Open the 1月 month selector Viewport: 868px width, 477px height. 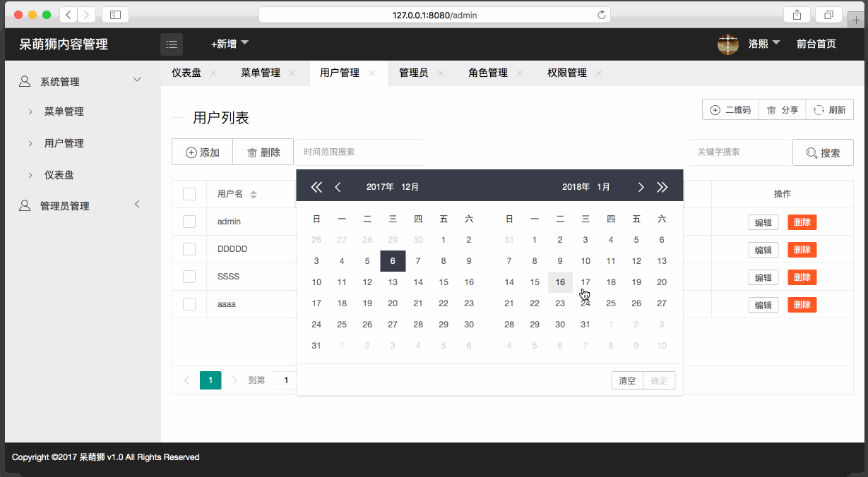604,187
